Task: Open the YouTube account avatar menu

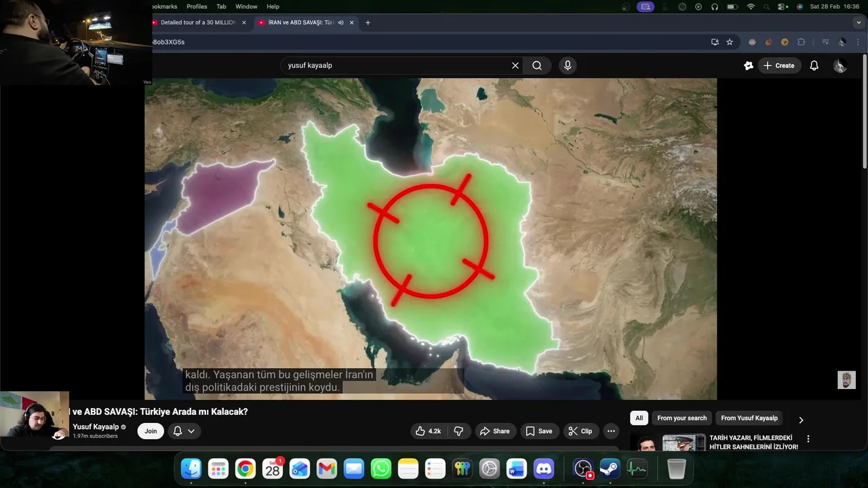Action: (x=840, y=66)
